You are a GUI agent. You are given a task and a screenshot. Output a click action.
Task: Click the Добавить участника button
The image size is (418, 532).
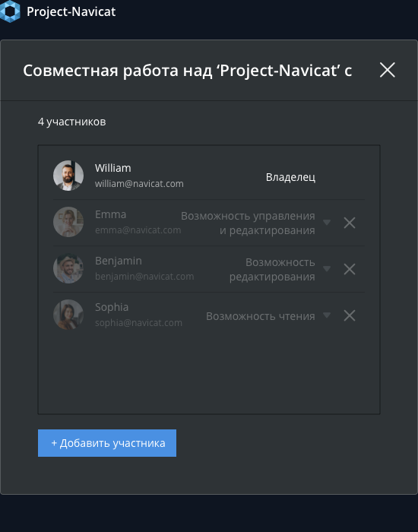pyautogui.click(x=107, y=443)
